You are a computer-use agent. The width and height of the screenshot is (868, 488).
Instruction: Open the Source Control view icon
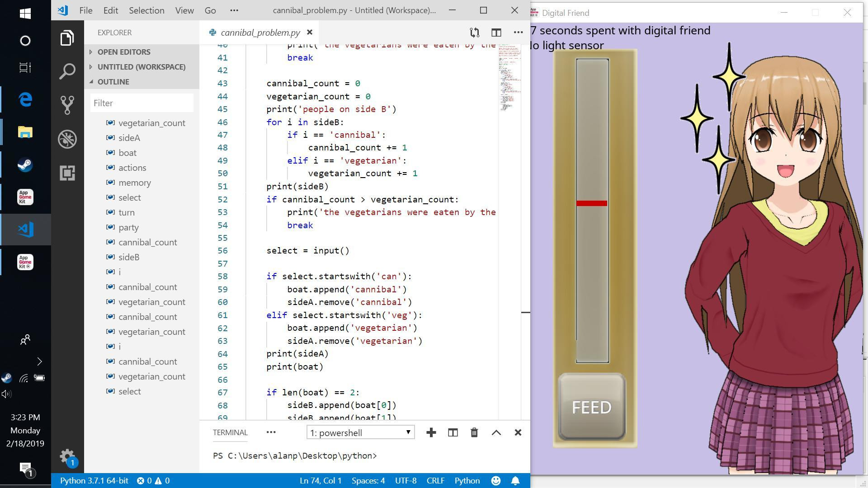coord(67,105)
